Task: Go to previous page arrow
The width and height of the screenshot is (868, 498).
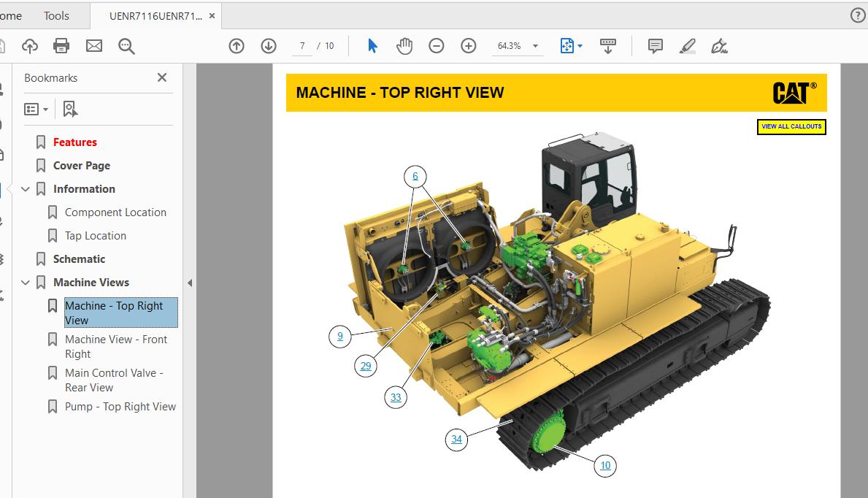Action: click(237, 46)
